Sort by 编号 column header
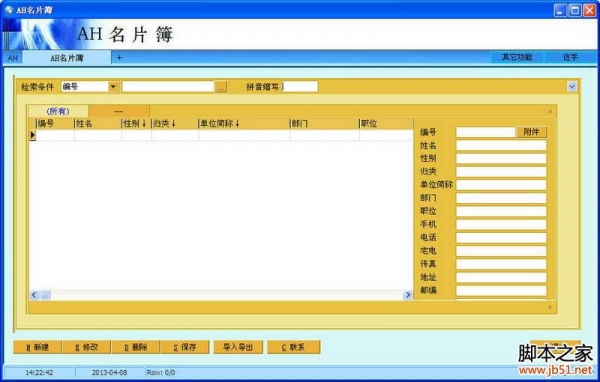Screen dimensions: 600x382 pos(55,124)
